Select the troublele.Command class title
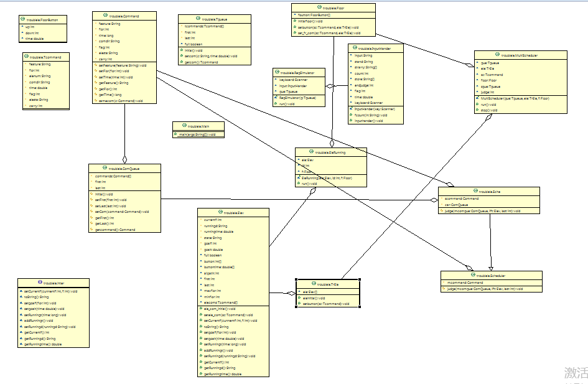Screen dimensions: 588x384 (124, 16)
